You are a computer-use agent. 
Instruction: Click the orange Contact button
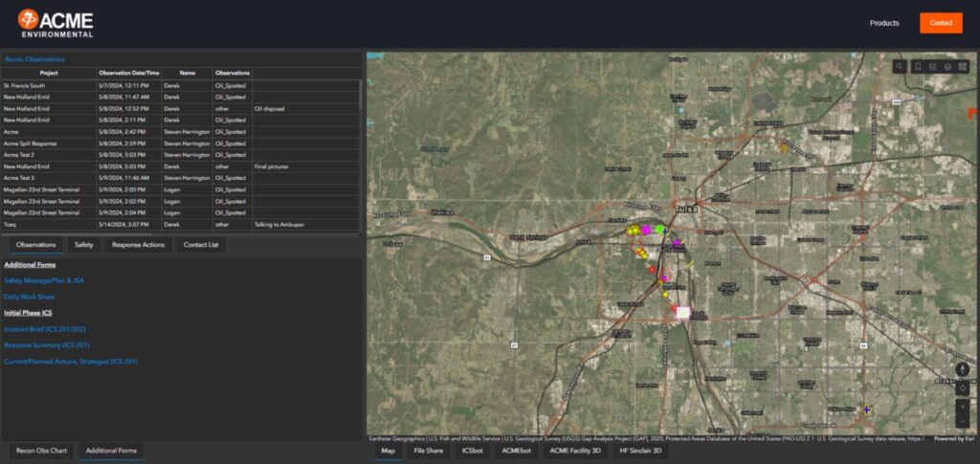tap(941, 23)
